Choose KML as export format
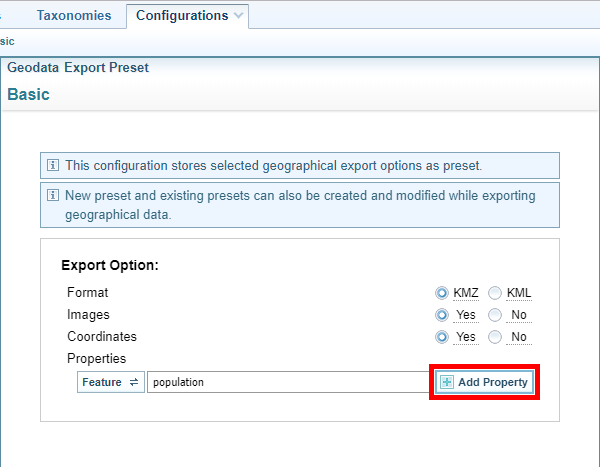This screenshot has width=600, height=467. pyautogui.click(x=495, y=293)
